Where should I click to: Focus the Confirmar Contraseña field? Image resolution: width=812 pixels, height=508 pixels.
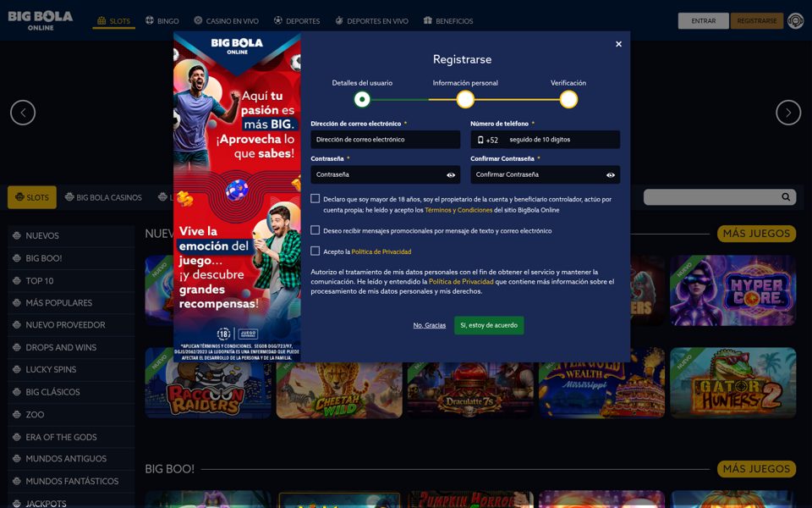[545, 174]
